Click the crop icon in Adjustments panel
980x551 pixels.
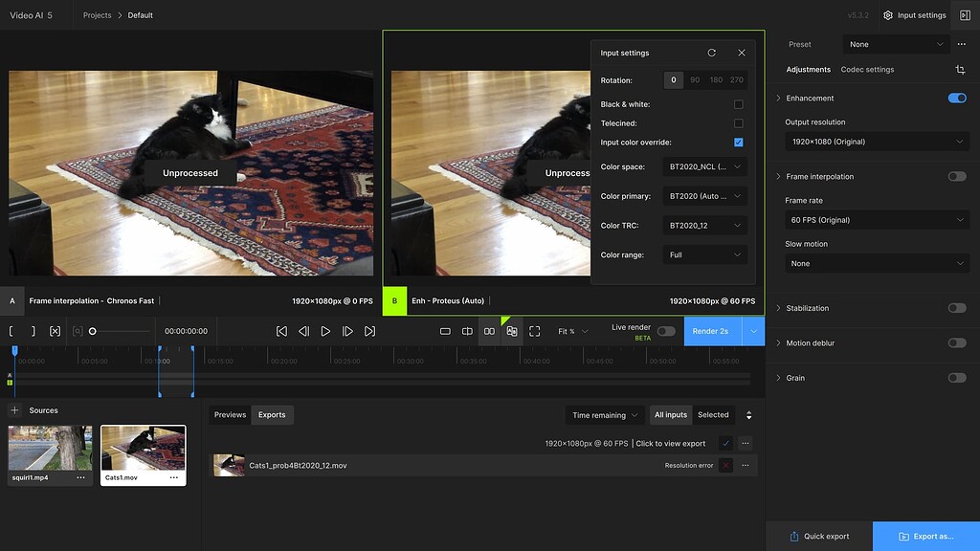pos(960,70)
